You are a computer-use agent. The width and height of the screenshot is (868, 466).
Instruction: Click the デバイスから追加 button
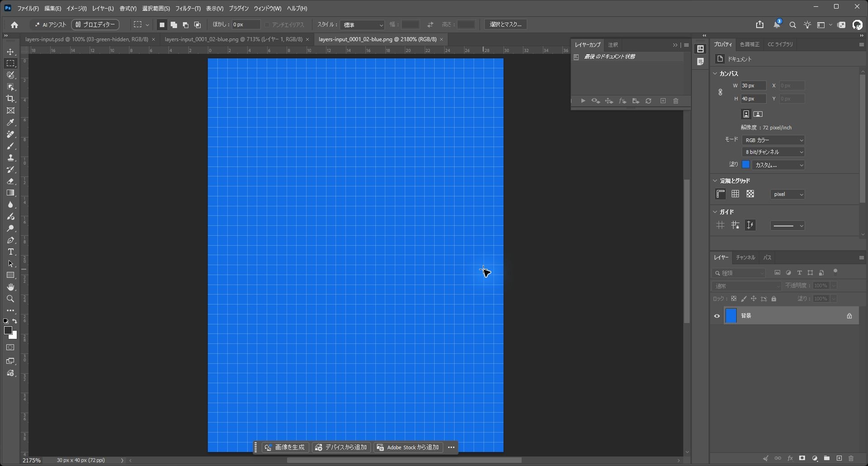(341, 447)
